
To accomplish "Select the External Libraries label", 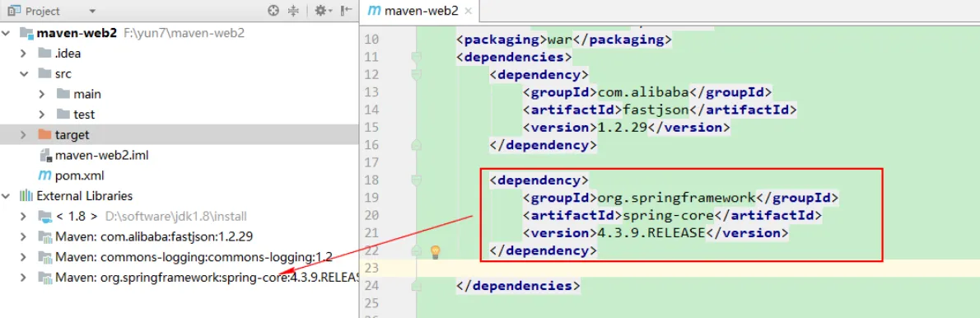I will 84,195.
